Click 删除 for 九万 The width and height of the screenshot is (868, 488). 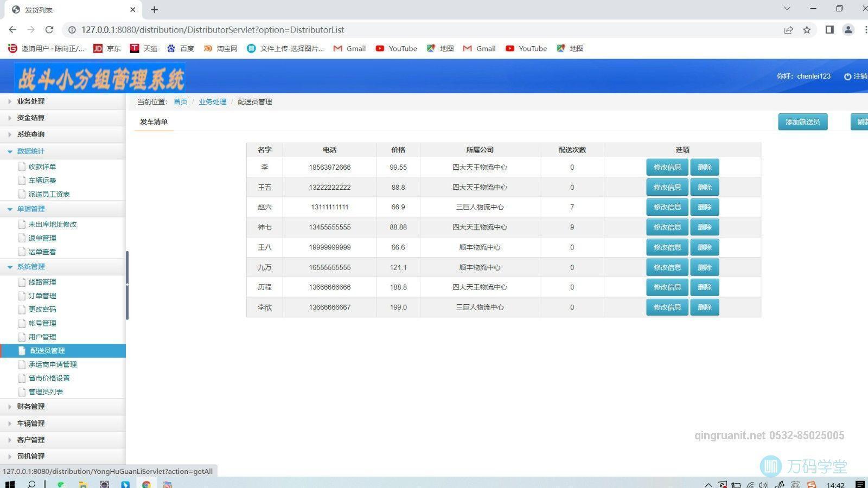(x=705, y=267)
